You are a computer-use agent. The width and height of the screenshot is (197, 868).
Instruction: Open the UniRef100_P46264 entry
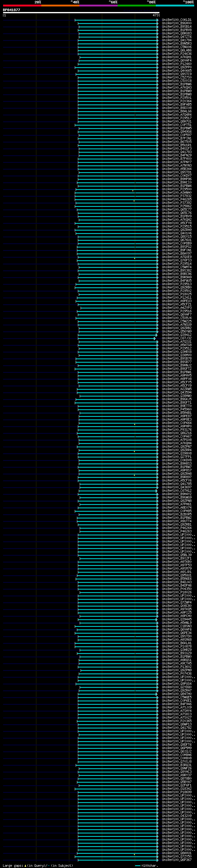click(177, 528)
